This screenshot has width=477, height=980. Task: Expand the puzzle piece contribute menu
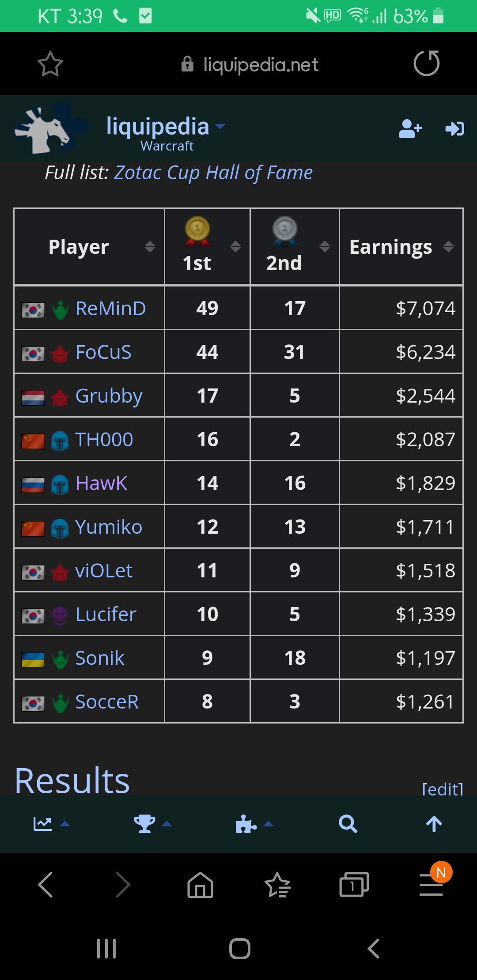pyautogui.click(x=254, y=824)
